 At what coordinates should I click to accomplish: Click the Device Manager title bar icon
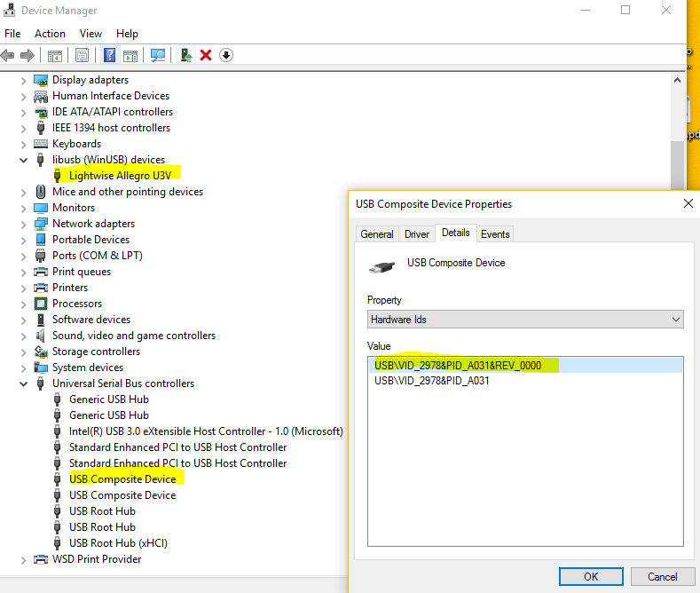tap(9, 10)
